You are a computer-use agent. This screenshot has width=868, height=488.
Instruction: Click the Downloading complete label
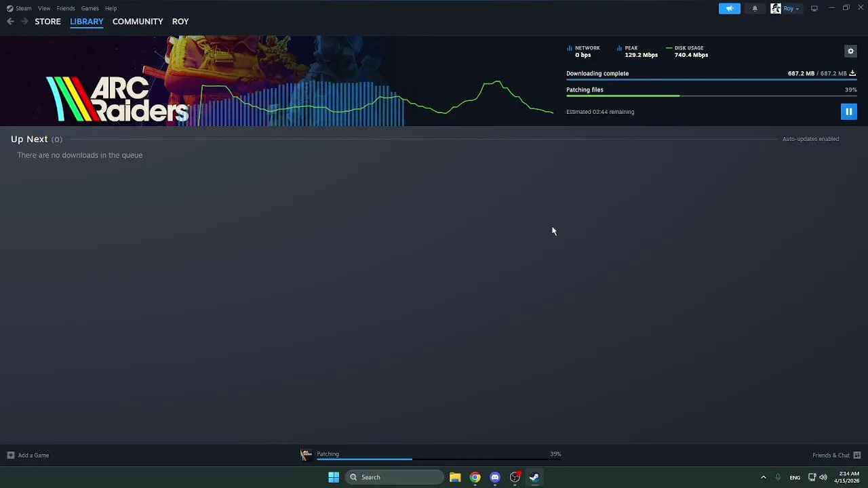click(597, 73)
